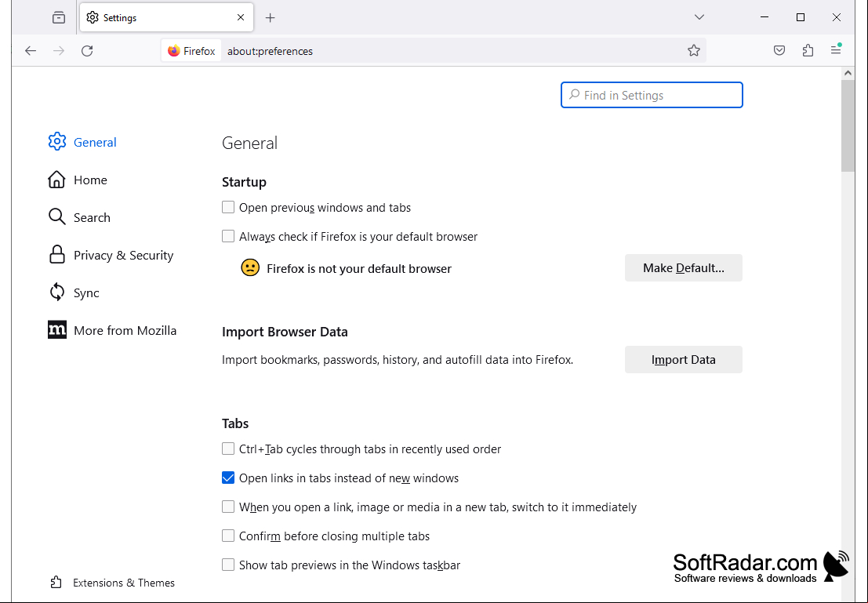Open More from Mozilla page

point(112,331)
